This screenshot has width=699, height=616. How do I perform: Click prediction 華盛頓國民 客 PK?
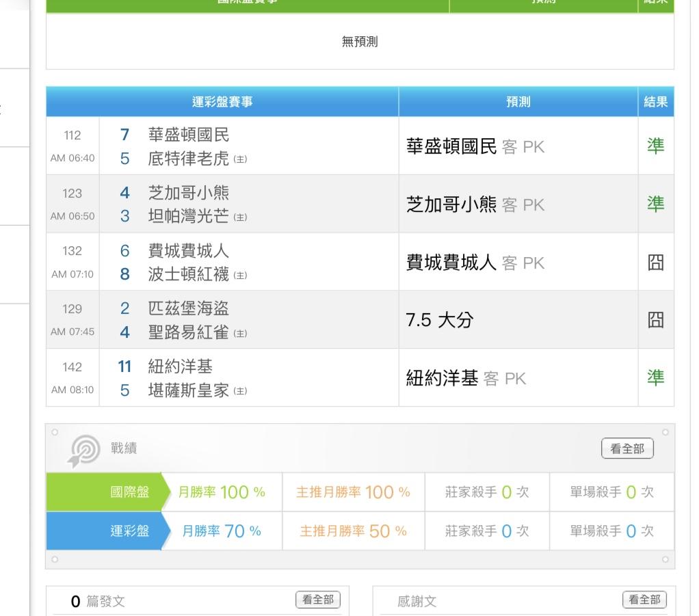[x=475, y=146]
